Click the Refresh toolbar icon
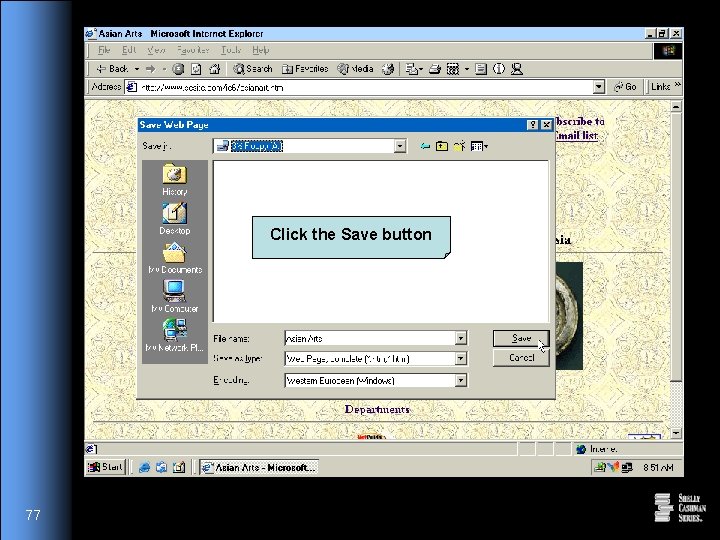The width and height of the screenshot is (720, 540). click(x=196, y=69)
